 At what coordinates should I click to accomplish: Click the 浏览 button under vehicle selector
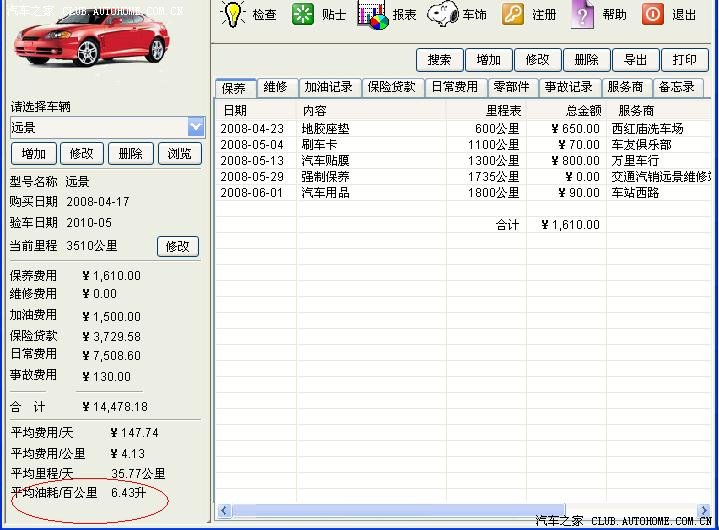coord(179,154)
